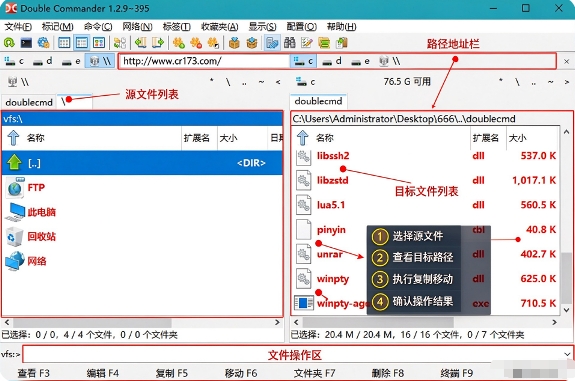Select drive c in left drive bar

pyautogui.click(x=15, y=61)
